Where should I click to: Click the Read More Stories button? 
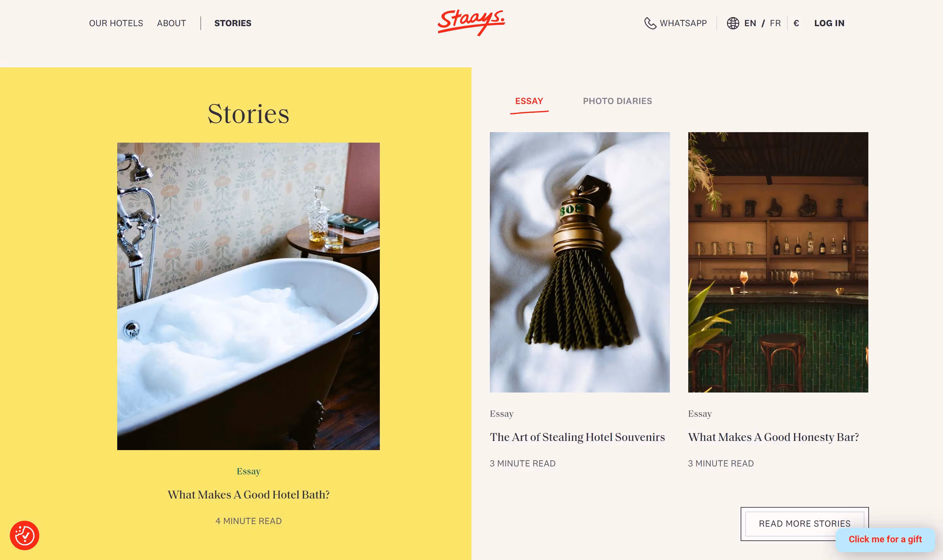pos(804,523)
